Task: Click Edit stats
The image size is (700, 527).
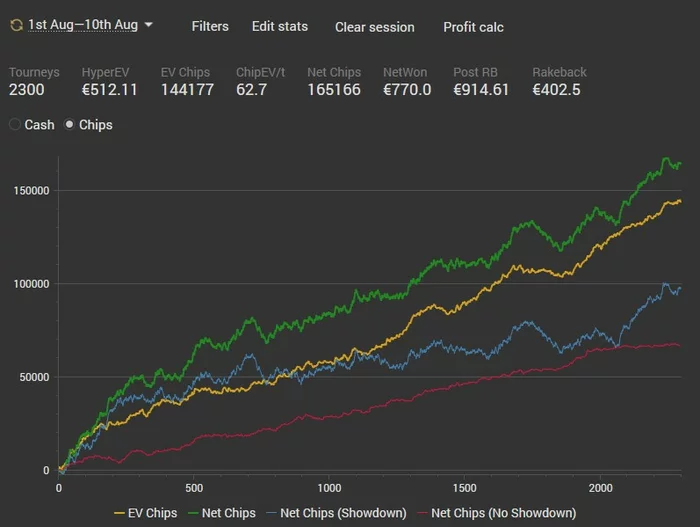Action: pyautogui.click(x=280, y=26)
